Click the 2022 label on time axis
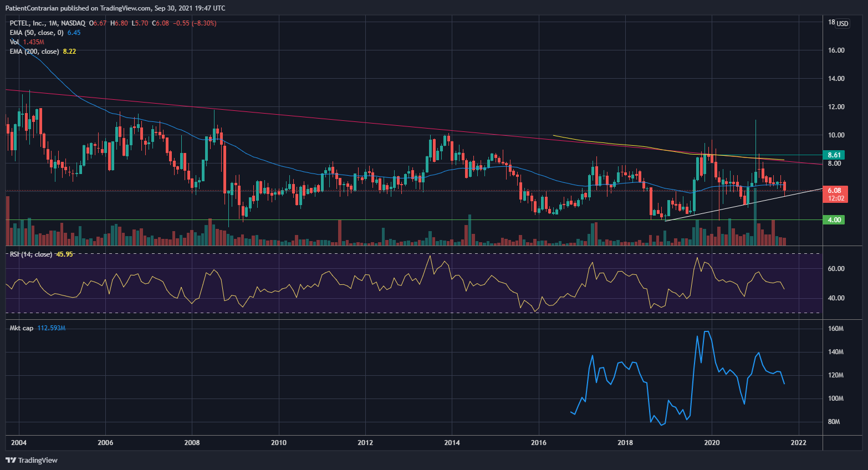Image resolution: width=868 pixels, height=470 pixels. (x=798, y=442)
